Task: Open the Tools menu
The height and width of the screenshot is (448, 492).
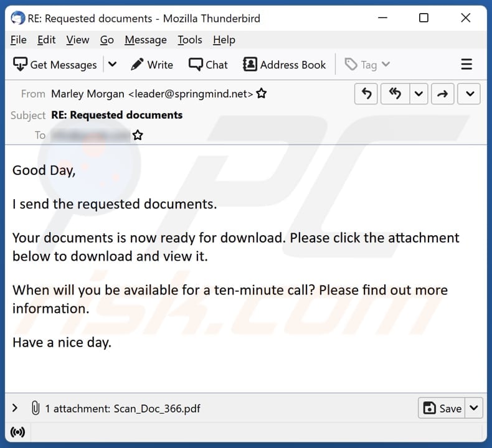Action: (x=190, y=40)
